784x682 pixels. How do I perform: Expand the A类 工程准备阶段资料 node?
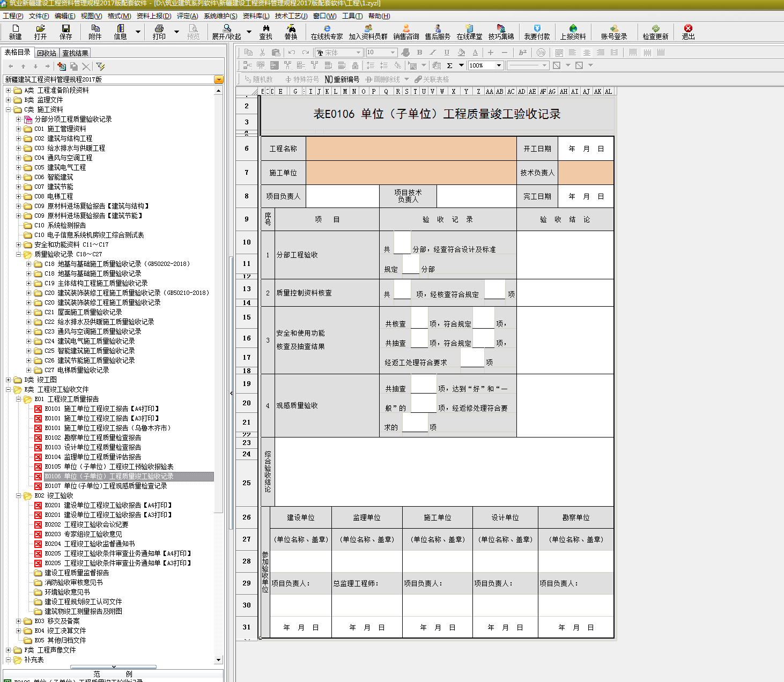pos(8,90)
